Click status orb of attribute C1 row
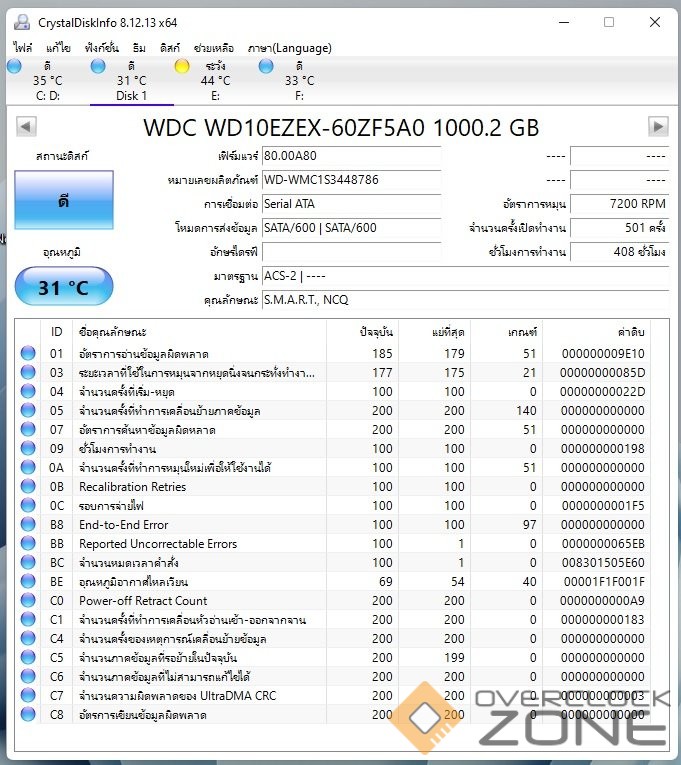Image resolution: width=681 pixels, height=765 pixels. point(28,620)
